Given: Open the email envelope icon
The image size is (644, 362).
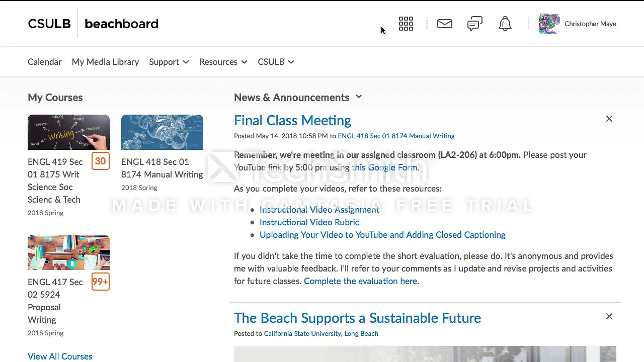Looking at the screenshot, I should coord(445,24).
